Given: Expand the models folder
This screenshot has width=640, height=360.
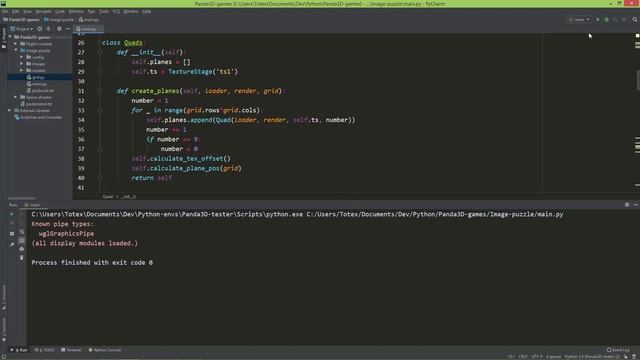Looking at the screenshot, I should pyautogui.click(x=22, y=71).
